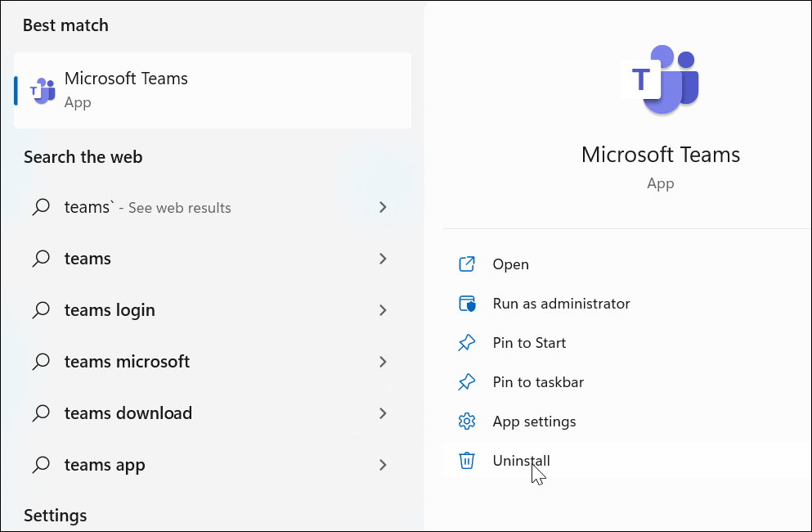The image size is (812, 532).
Task: Expand the 'teams' search suggestion chevron
Action: 382,258
